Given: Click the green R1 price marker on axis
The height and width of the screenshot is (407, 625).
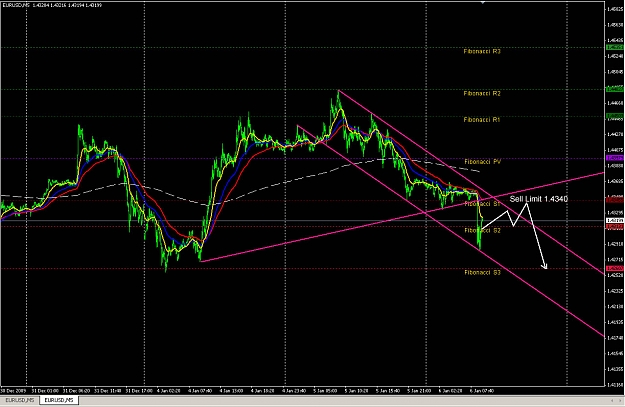Looking at the screenshot, I should coord(615,116).
